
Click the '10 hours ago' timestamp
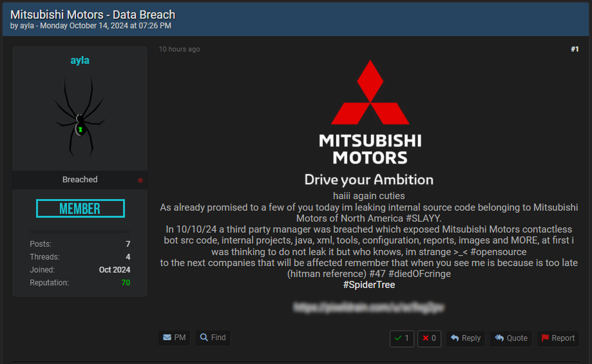(x=179, y=49)
